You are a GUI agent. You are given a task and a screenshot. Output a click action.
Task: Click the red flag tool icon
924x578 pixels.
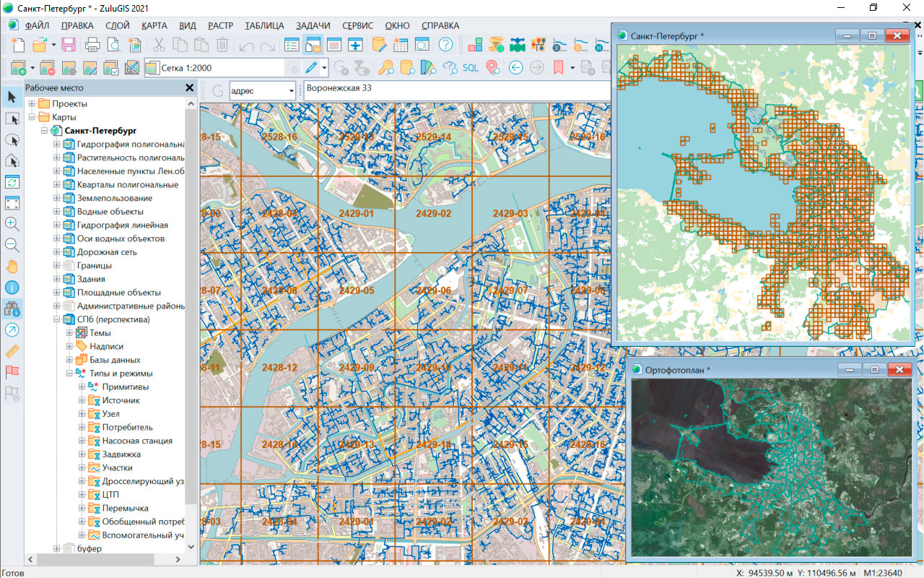point(12,372)
